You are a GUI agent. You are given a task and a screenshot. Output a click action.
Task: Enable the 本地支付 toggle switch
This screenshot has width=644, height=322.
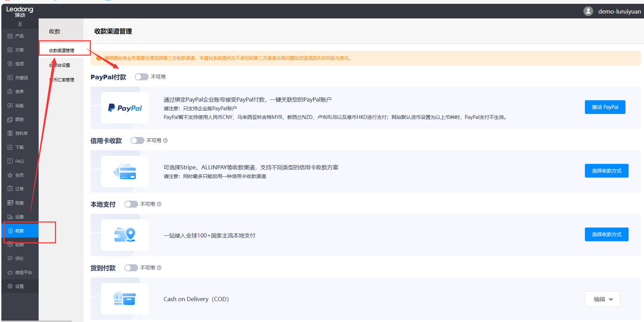[x=131, y=204]
